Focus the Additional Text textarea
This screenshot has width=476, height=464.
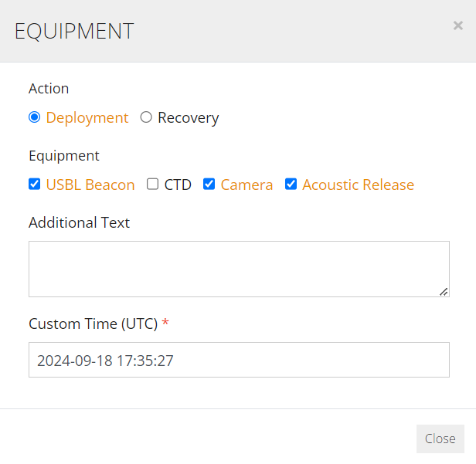pyautogui.click(x=239, y=269)
